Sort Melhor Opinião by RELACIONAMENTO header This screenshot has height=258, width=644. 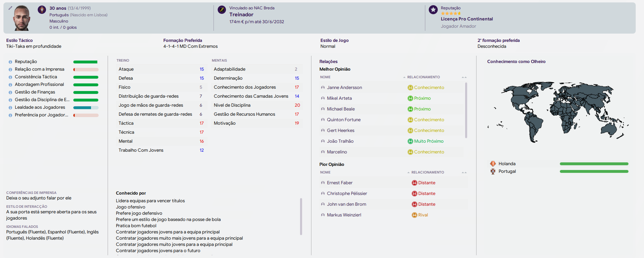[x=424, y=77]
